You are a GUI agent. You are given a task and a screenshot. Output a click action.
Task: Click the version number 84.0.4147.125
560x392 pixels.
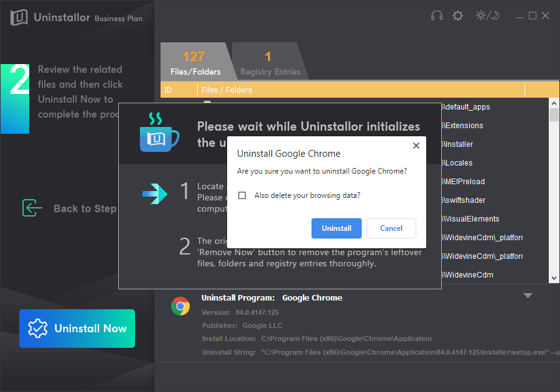pyautogui.click(x=257, y=312)
